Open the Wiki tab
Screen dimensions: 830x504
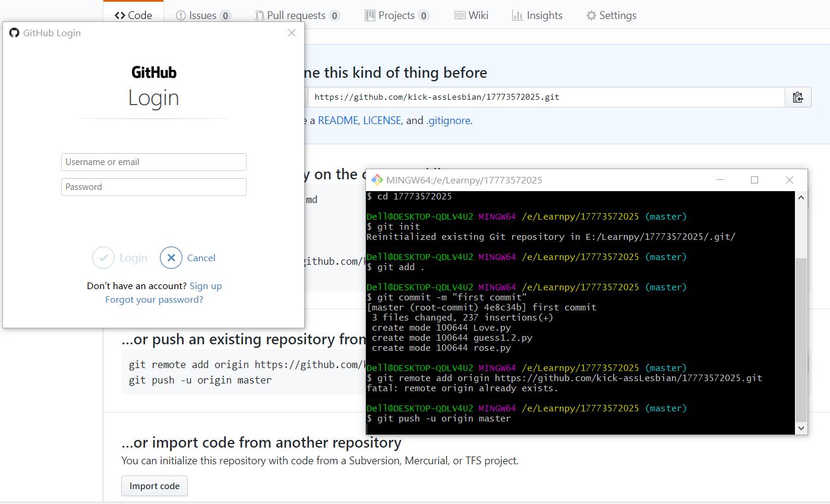(x=471, y=15)
